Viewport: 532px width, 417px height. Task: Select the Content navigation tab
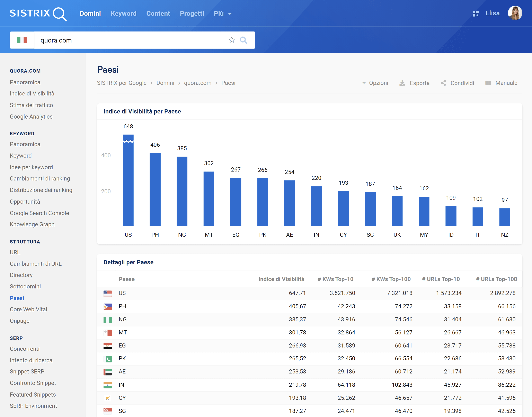[x=158, y=13]
